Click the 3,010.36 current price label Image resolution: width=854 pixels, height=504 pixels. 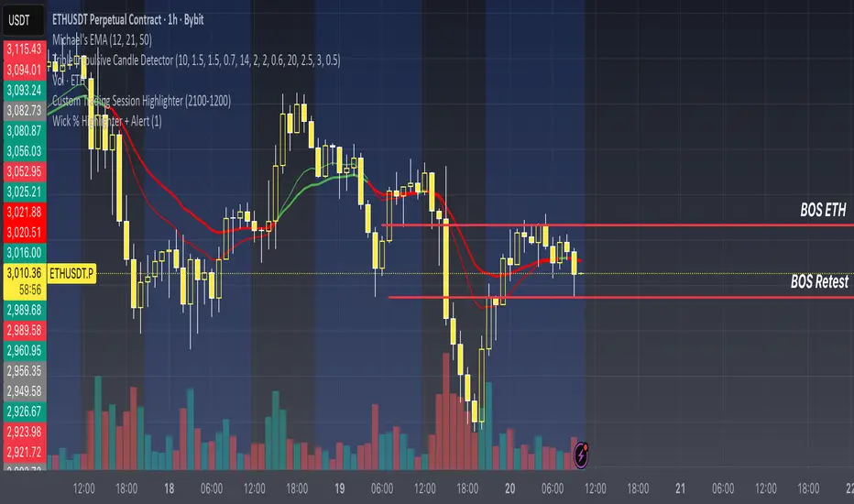coord(25,272)
